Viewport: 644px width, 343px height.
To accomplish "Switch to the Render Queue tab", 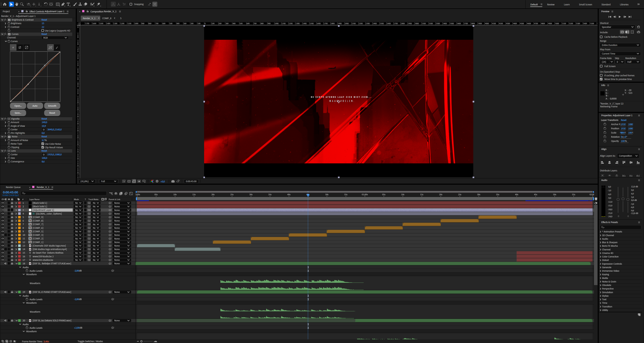I will 13,187.
